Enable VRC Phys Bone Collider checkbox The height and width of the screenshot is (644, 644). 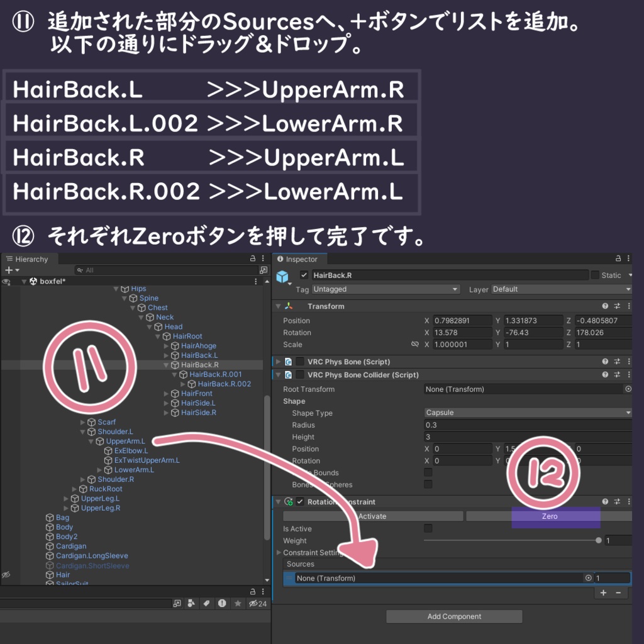point(300,375)
